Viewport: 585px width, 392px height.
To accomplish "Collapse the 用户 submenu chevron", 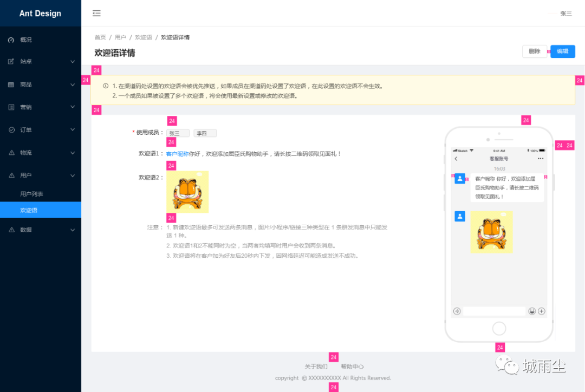I will 73,175.
